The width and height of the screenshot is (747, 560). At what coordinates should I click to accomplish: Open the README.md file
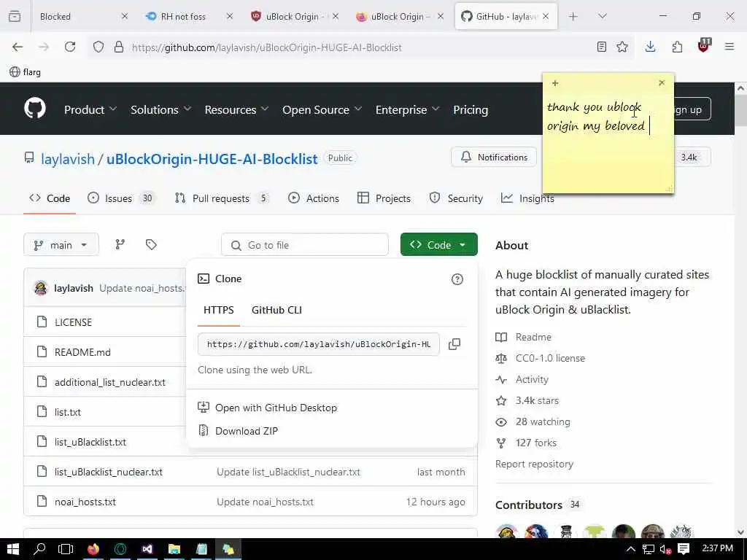click(82, 352)
